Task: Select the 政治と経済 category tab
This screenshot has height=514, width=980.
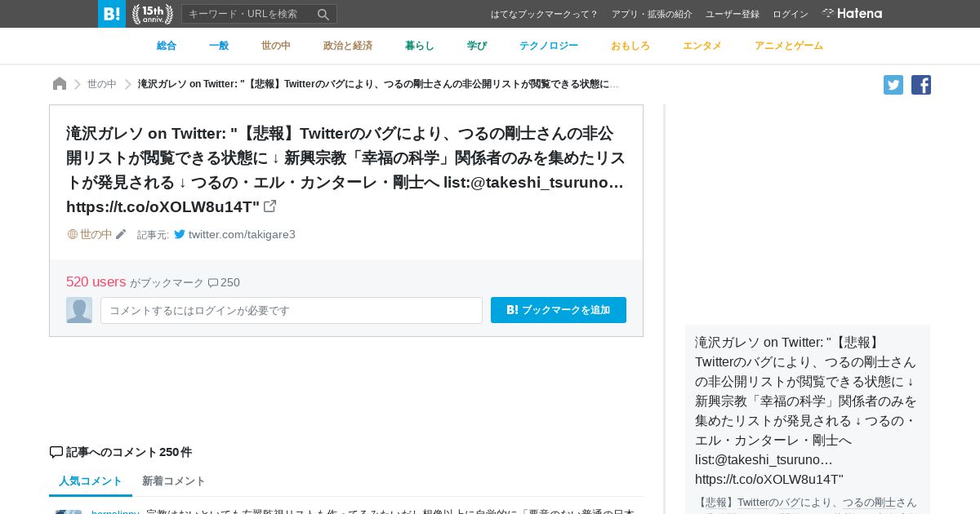Action: click(348, 46)
